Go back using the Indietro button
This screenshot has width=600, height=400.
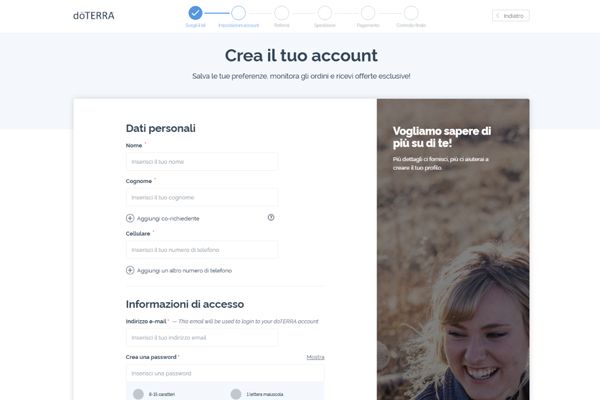click(511, 16)
